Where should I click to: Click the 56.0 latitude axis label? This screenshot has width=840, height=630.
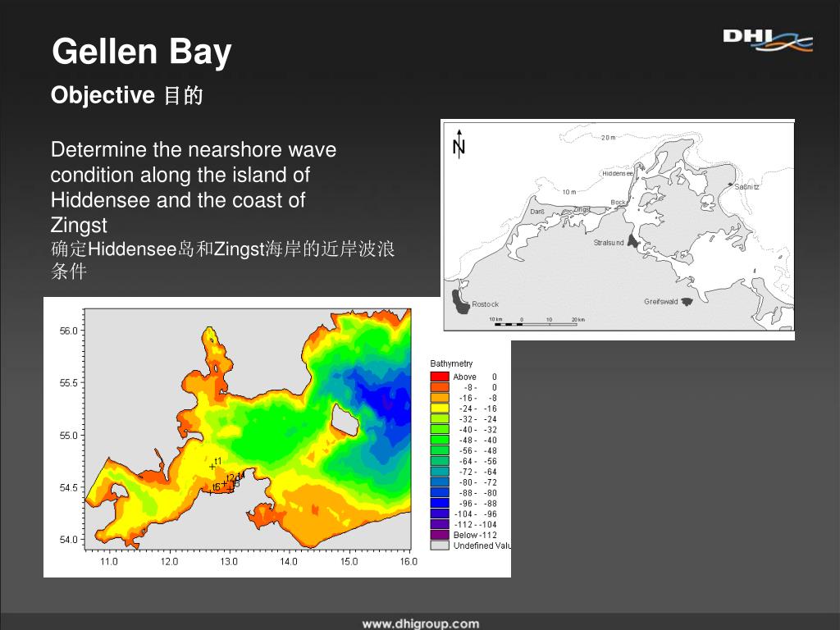tap(69, 331)
